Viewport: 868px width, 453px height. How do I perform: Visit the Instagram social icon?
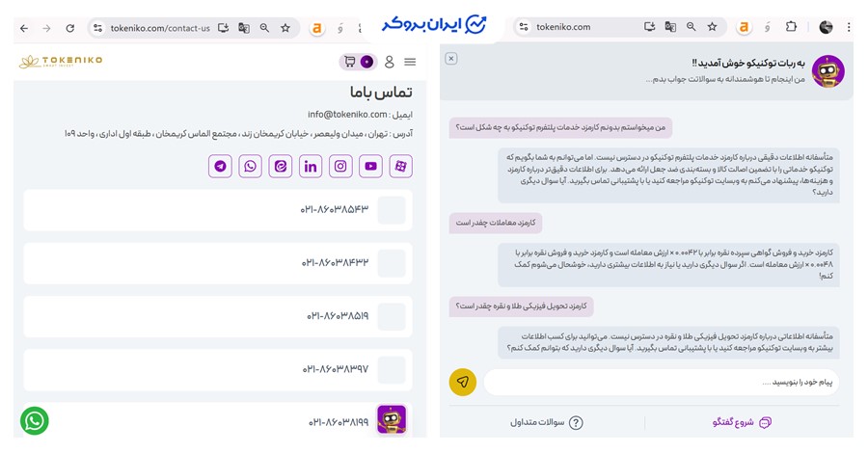340,166
